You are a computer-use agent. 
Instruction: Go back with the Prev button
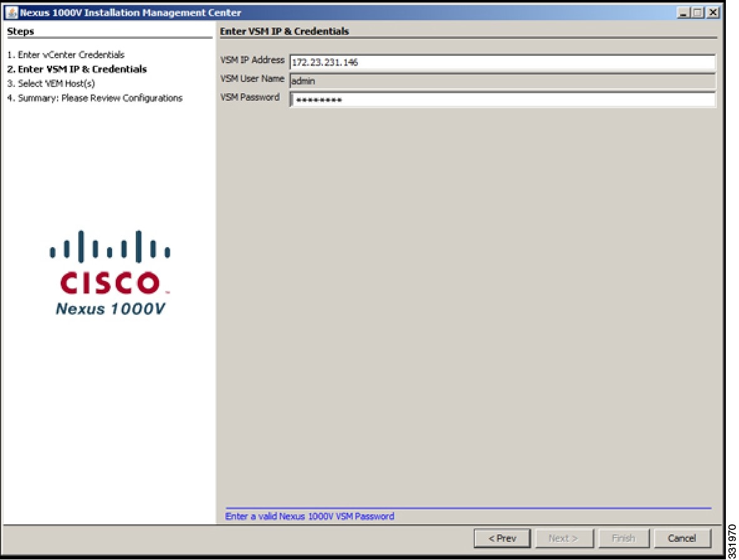(502, 538)
